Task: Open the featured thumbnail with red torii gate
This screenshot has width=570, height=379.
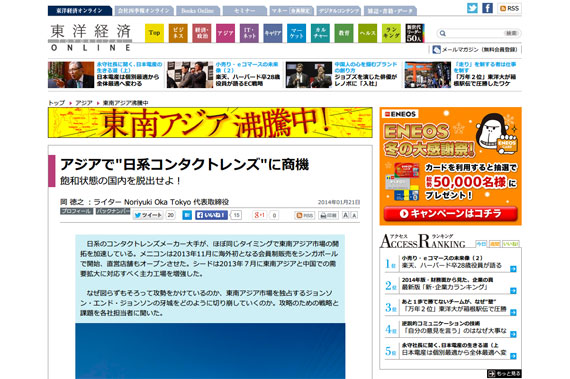Action: pos(428,75)
